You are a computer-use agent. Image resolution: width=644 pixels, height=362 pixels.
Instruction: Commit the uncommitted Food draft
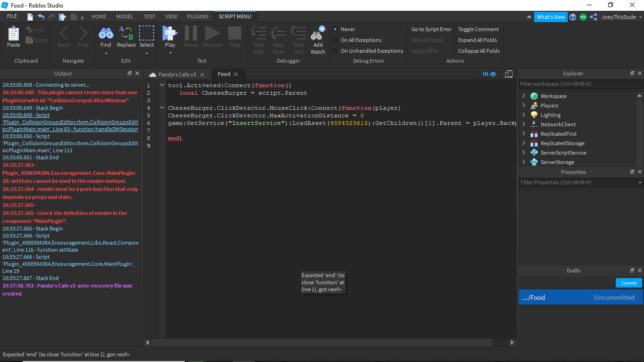click(628, 283)
